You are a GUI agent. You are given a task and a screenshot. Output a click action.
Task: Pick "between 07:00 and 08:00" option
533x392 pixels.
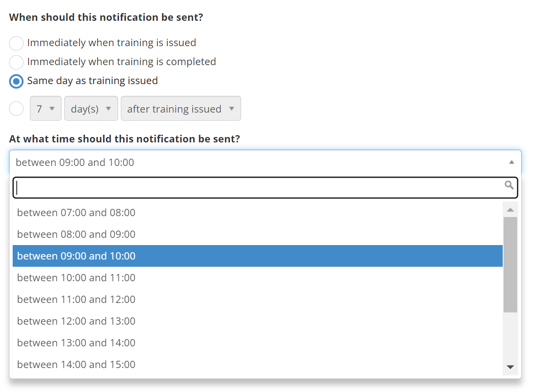click(x=76, y=213)
